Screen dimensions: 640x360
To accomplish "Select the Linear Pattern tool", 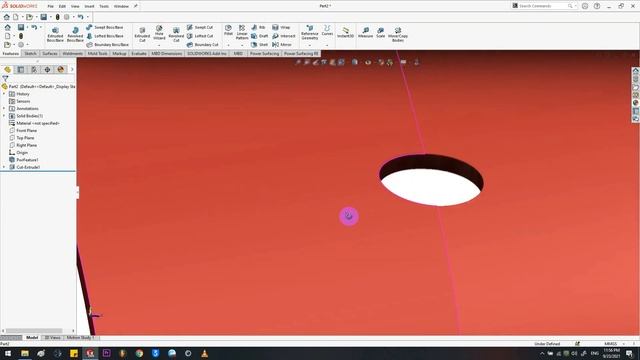I will click(x=242, y=32).
